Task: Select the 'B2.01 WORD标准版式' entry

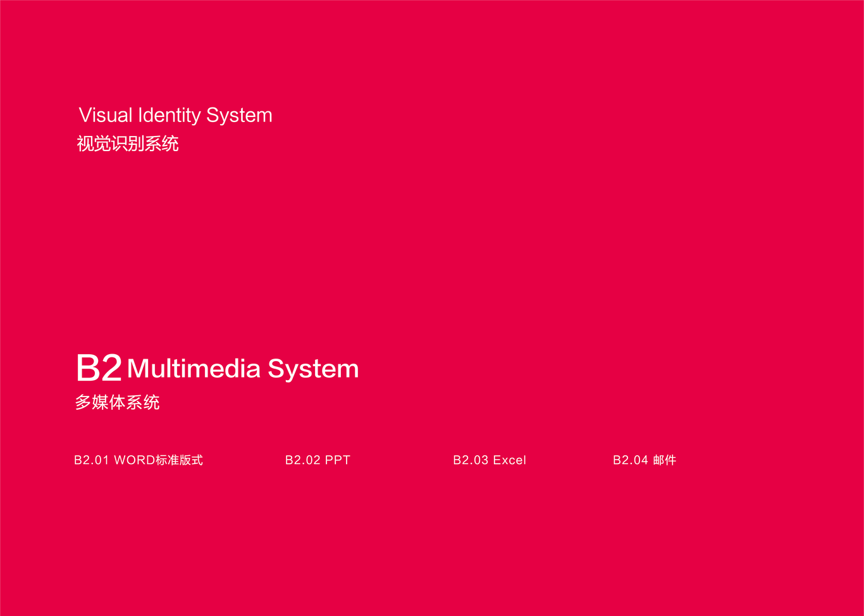Action: pos(139,460)
